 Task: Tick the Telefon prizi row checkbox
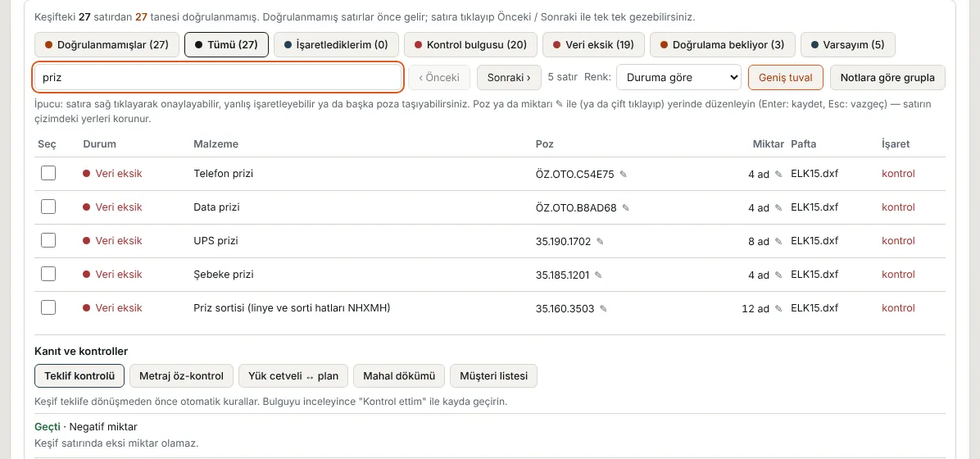tap(48, 173)
